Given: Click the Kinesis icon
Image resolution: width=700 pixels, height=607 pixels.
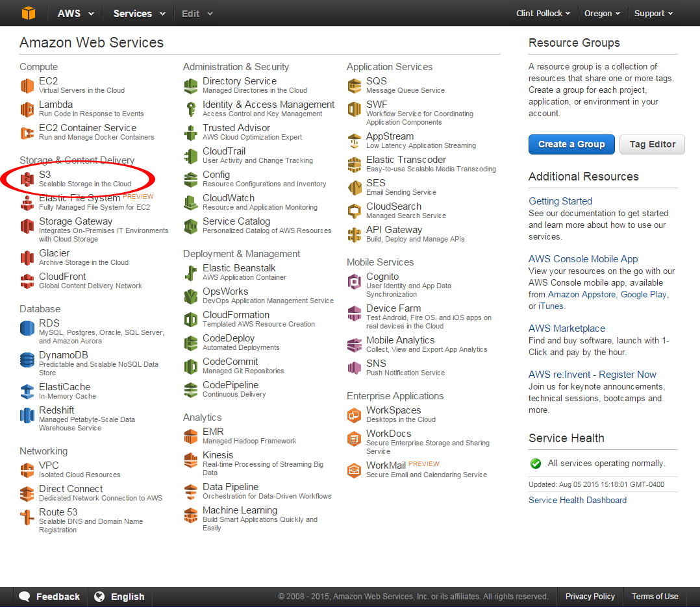Looking at the screenshot, I should 191,460.
